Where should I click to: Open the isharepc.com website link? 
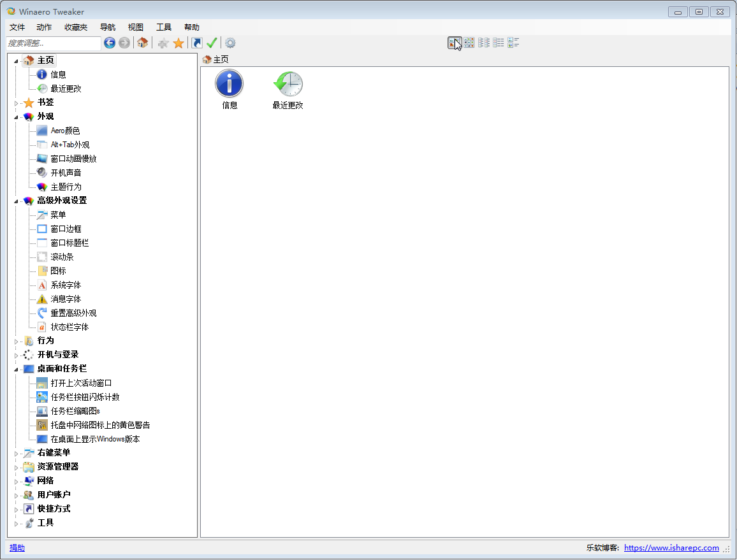tap(671, 548)
